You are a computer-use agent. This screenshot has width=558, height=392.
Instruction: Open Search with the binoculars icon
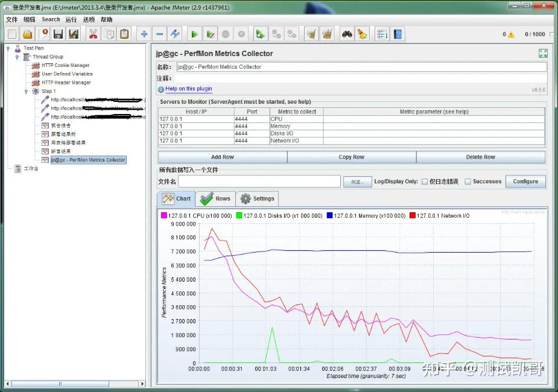point(347,34)
